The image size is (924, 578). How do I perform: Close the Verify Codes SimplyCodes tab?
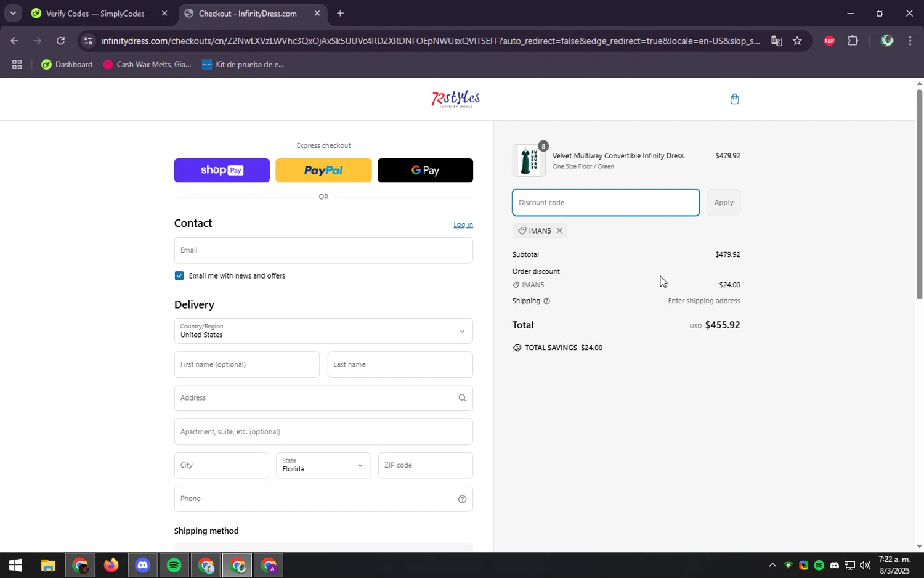point(164,13)
